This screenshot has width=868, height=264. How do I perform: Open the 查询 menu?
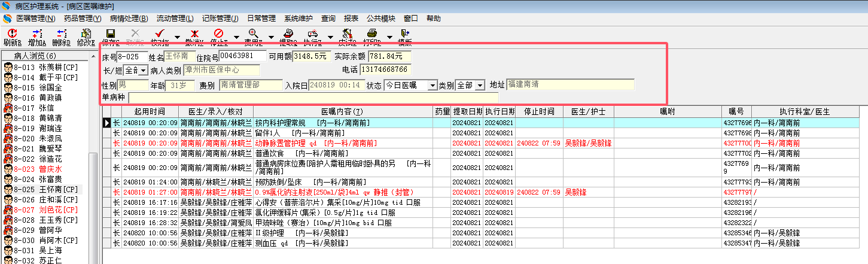coord(328,19)
